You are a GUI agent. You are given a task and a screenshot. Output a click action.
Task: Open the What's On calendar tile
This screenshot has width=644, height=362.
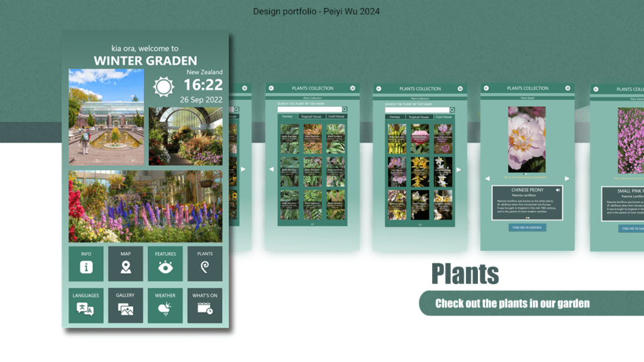click(205, 305)
